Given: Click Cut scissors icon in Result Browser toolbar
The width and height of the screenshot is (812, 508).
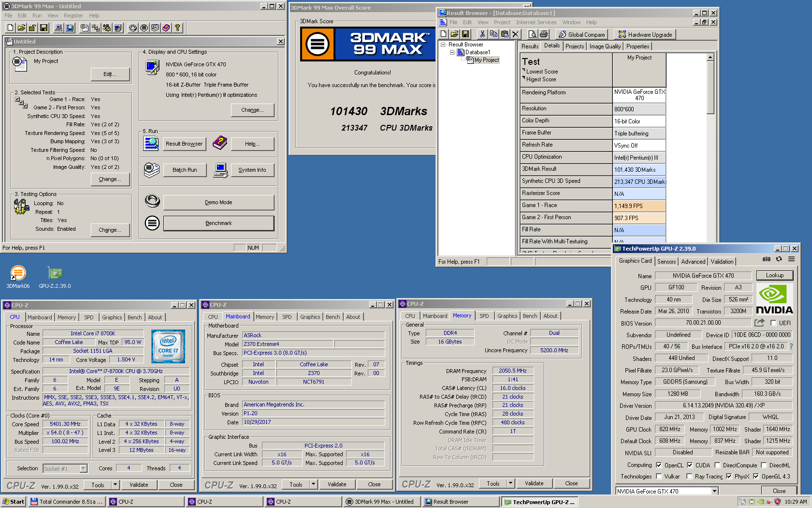Looking at the screenshot, I should click(x=482, y=34).
